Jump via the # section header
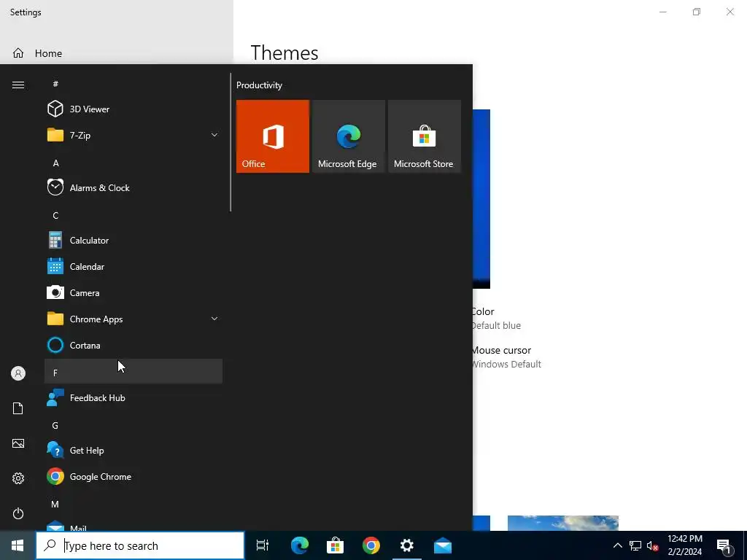Screen dimensions: 747x560 point(133,84)
